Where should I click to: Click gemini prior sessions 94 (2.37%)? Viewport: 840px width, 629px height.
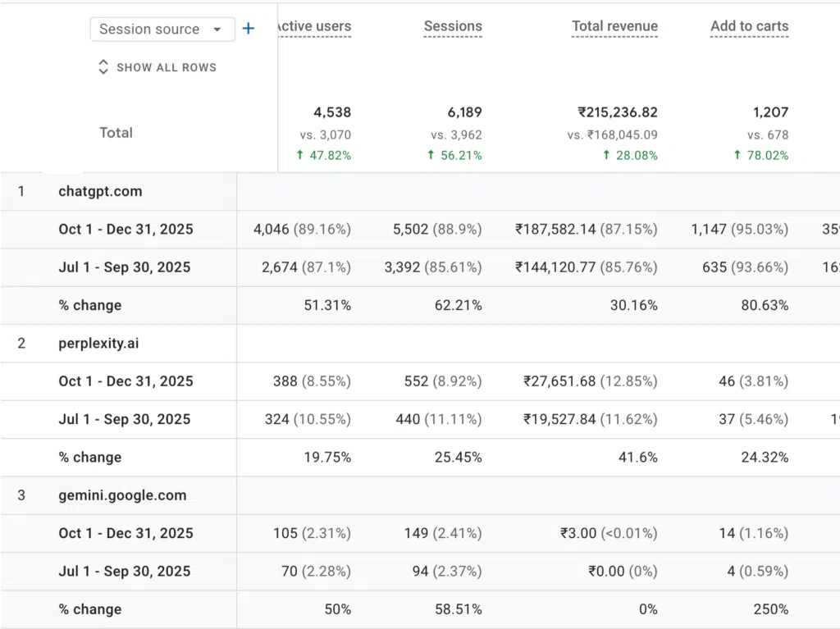447,572
